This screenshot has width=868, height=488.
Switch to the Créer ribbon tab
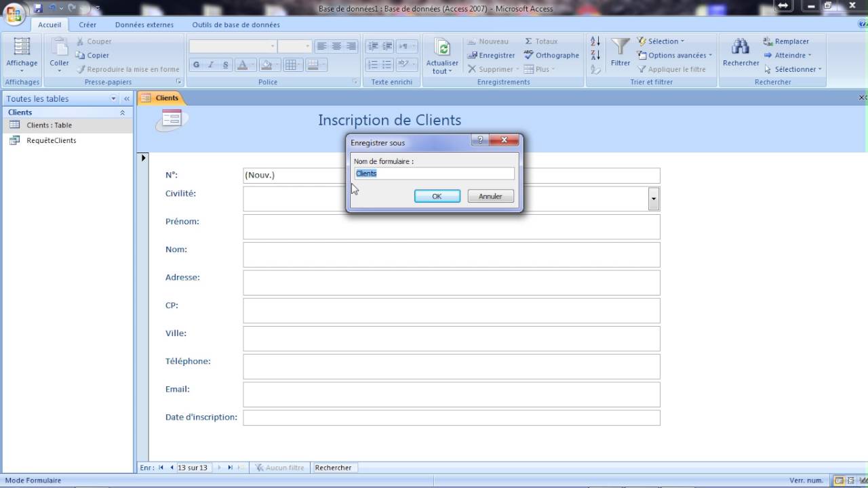[x=87, y=24]
